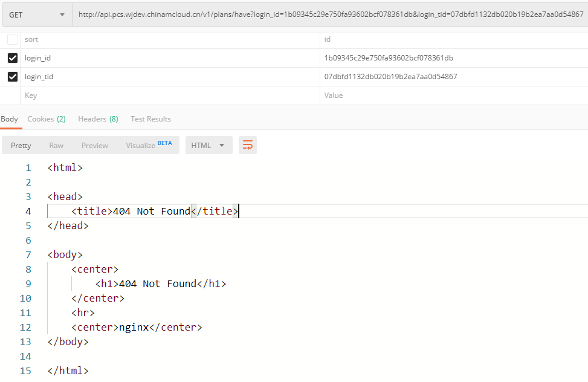
Task: Select the Body response tab
Action: tap(9, 119)
